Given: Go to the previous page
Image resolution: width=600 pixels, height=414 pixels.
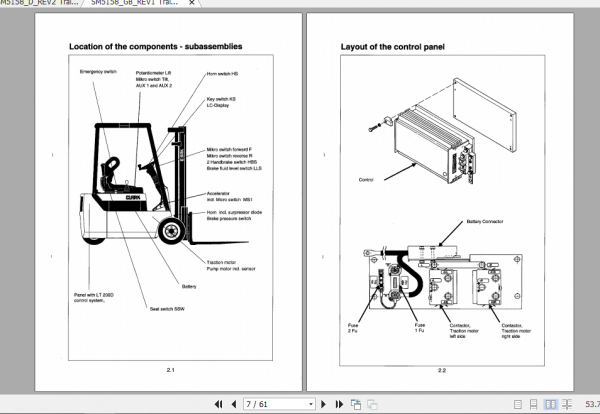Looking at the screenshot, I should click(x=234, y=404).
